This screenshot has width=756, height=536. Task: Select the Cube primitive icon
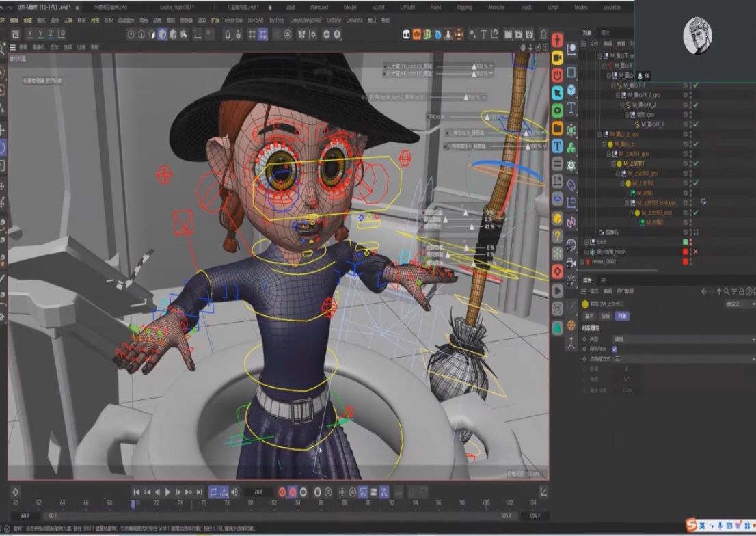click(x=571, y=90)
